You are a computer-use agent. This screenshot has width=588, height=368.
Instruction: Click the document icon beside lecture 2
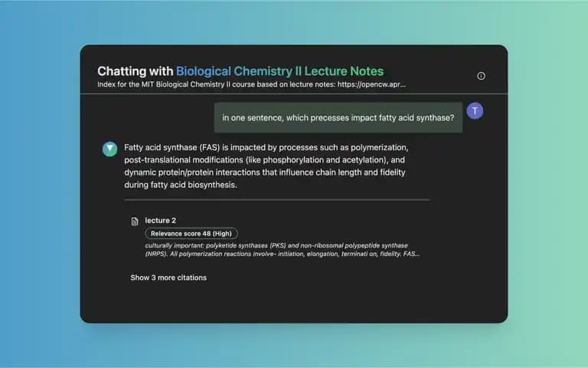coord(135,221)
